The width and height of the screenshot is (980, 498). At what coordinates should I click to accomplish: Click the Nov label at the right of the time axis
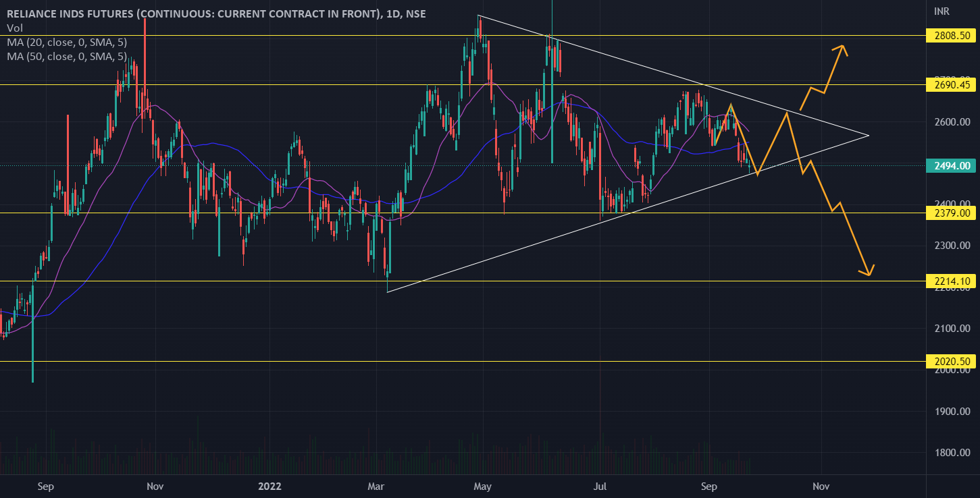(x=821, y=486)
